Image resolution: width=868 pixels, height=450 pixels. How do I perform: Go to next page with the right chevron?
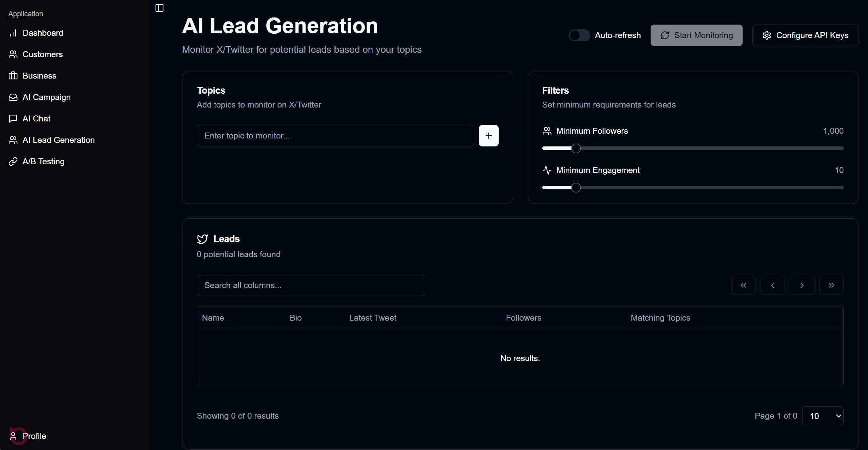802,285
